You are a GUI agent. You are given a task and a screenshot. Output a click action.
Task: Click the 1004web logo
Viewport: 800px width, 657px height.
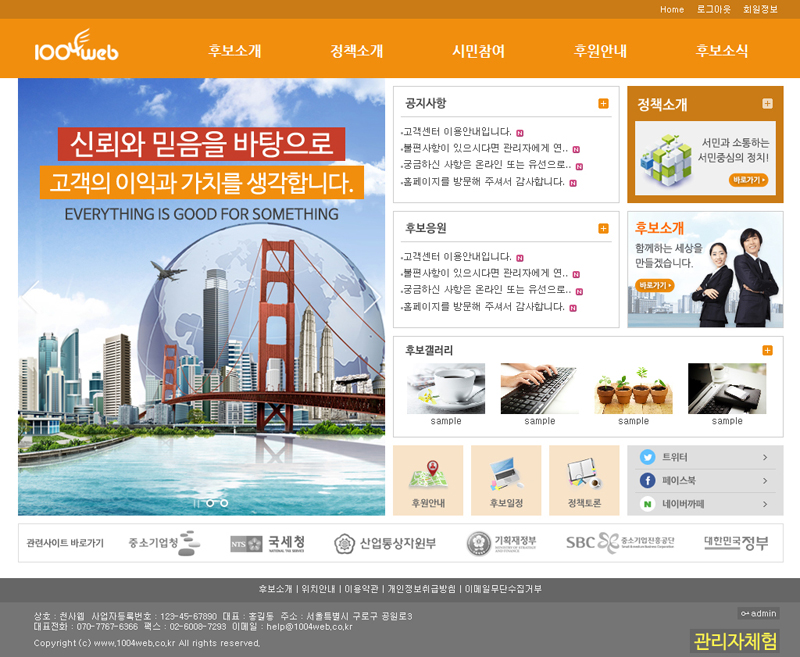76,49
